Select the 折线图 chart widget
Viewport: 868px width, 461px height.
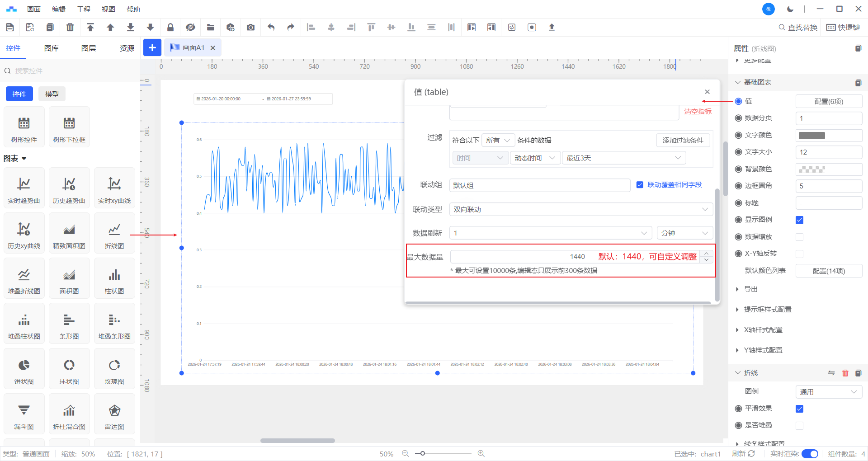pyautogui.click(x=114, y=234)
